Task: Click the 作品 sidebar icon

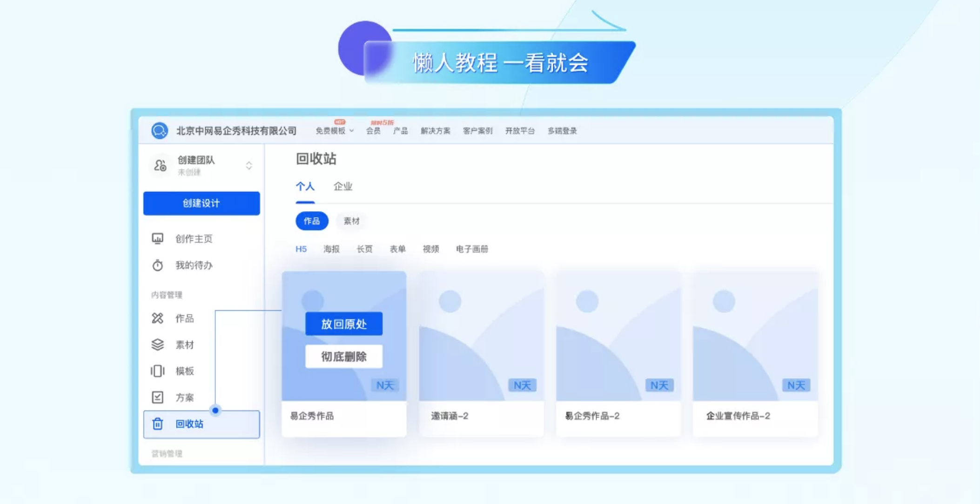Action: pyautogui.click(x=158, y=318)
